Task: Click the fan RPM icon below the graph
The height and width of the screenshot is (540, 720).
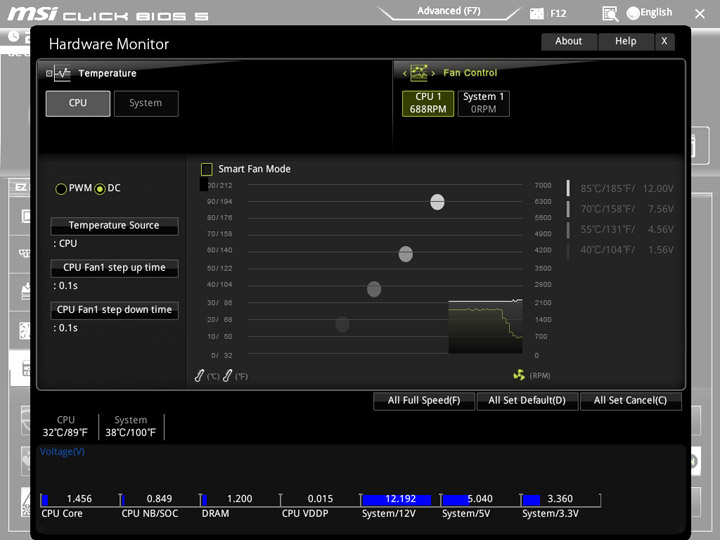Action: [519, 375]
